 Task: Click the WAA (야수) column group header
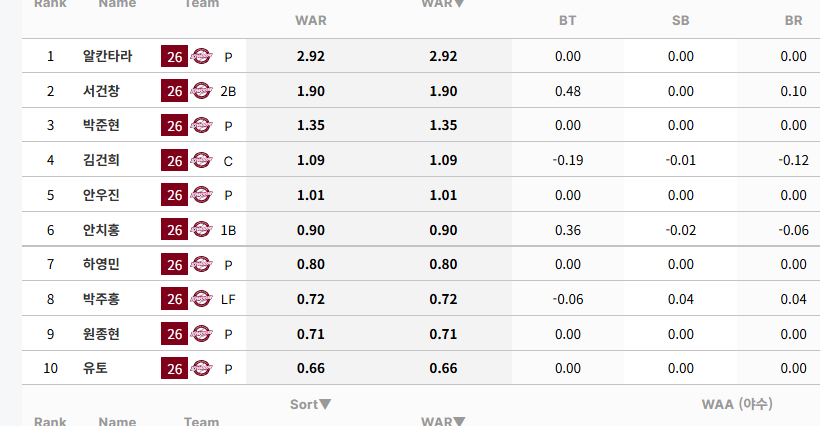tap(737, 404)
